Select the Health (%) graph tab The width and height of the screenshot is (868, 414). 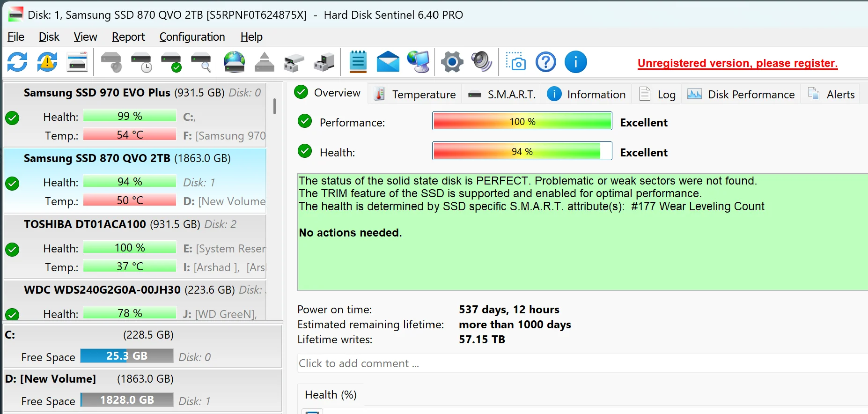331,395
